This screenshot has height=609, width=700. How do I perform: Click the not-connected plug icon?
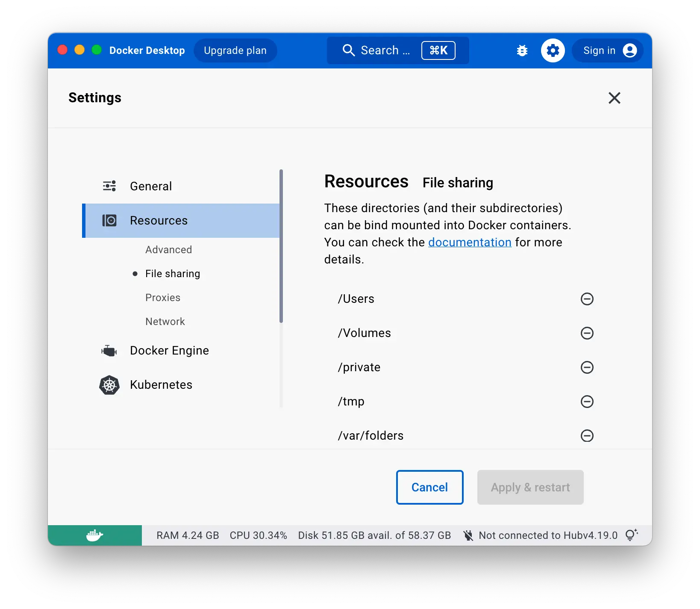click(468, 535)
